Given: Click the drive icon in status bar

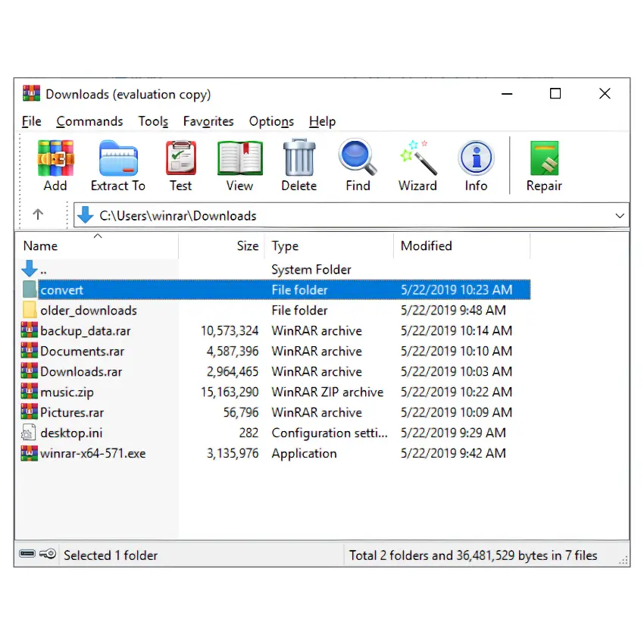Looking at the screenshot, I should [27, 554].
